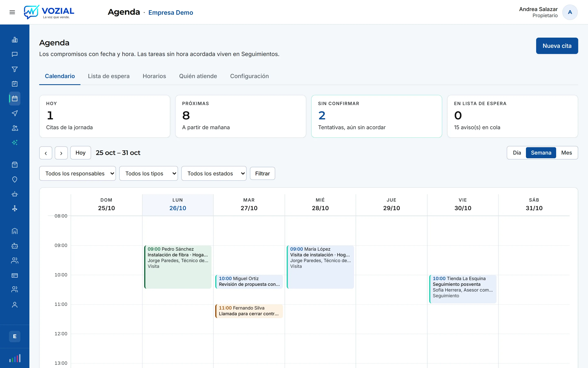
Task: Open the 10:00 Miguel Ortiz appointment
Action: tap(249, 282)
